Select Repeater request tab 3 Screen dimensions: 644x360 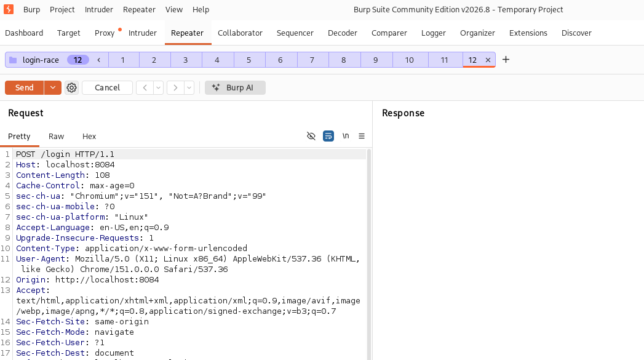[186, 60]
